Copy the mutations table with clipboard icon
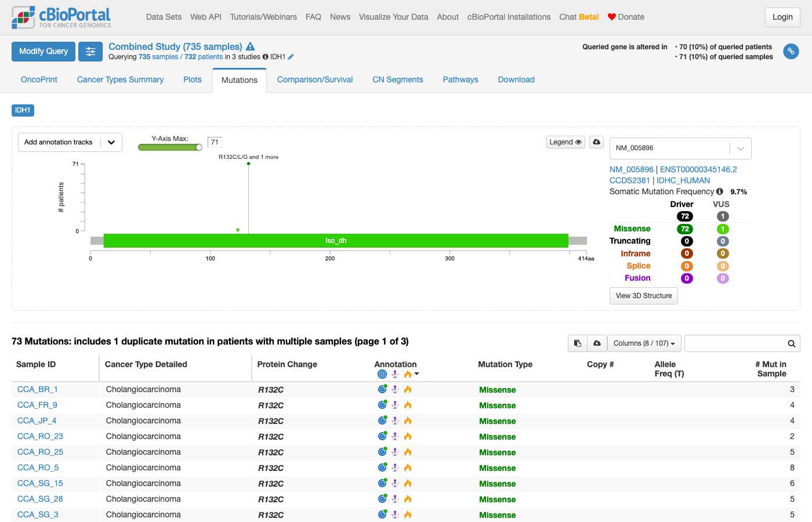Viewport: 812px width, 522px height. point(578,343)
